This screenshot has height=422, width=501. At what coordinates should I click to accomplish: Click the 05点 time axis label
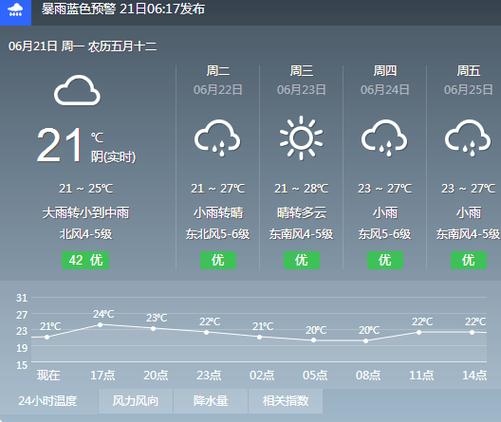315,376
